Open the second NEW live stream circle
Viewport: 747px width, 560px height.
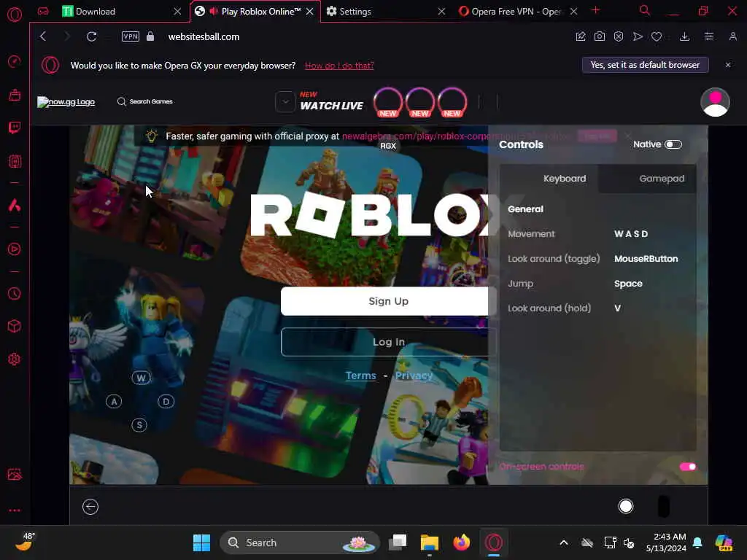coord(419,102)
